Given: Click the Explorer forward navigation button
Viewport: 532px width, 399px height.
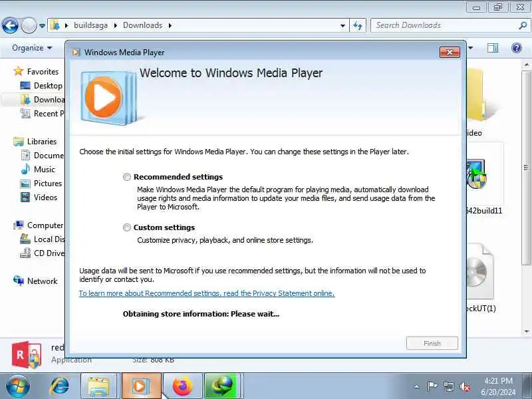Looking at the screenshot, I should pos(29,25).
